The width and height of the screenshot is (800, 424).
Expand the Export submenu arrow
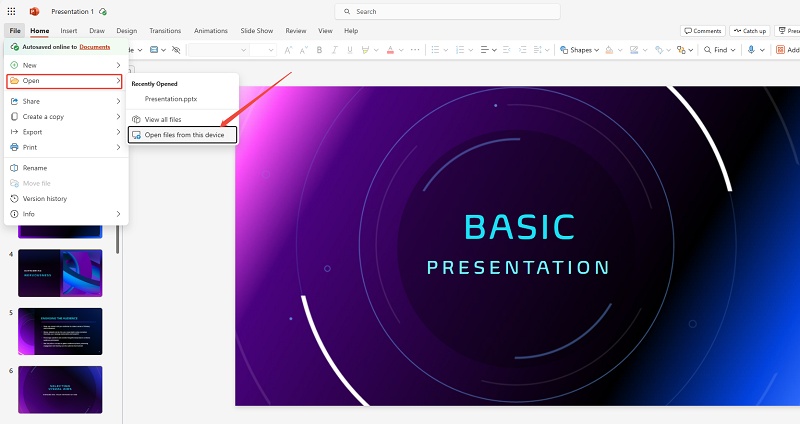[118, 132]
